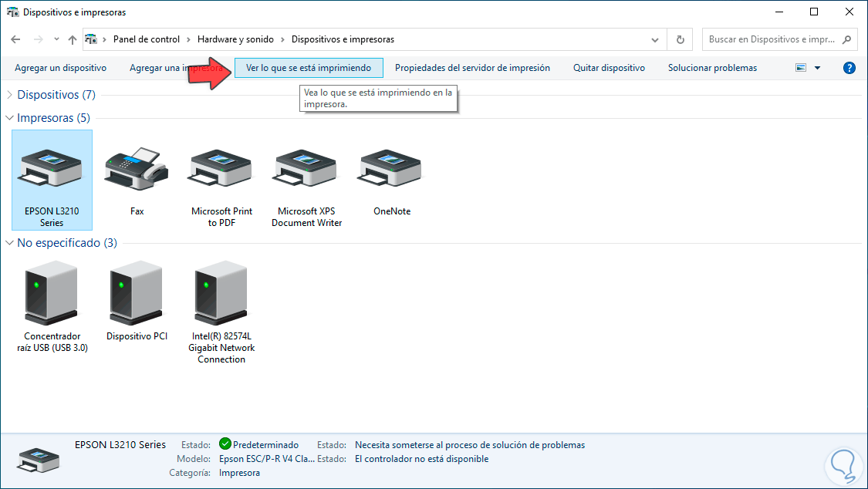Screen dimensions: 868x489
Task: Click Quitar dispositivo
Action: click(x=609, y=68)
